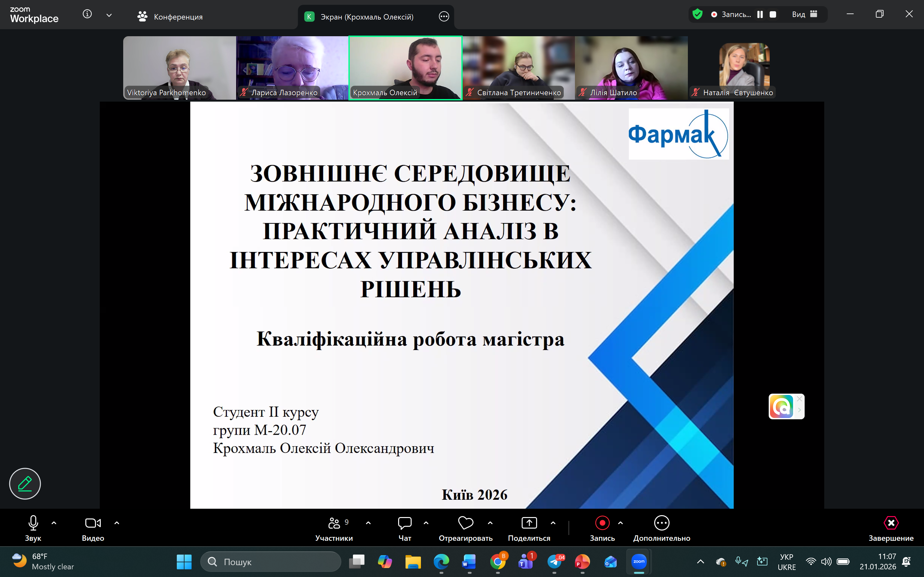The width and height of the screenshot is (924, 577).
Task: Click the green encryption shield icon
Action: click(x=697, y=14)
